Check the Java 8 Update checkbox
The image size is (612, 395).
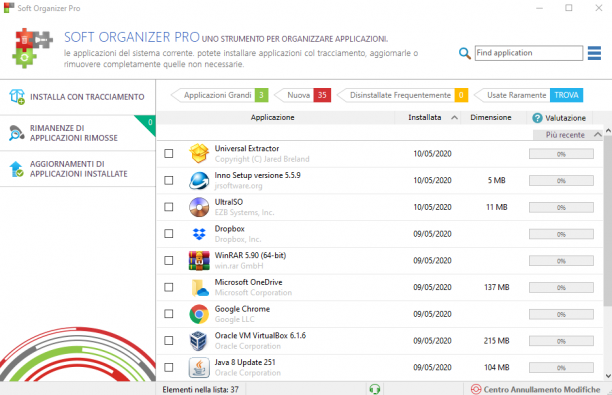point(169,367)
